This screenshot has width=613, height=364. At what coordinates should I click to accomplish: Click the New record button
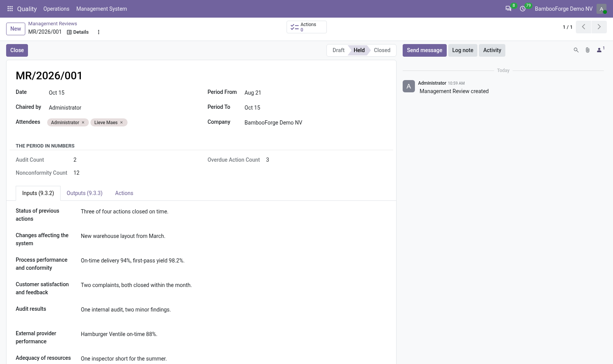pyautogui.click(x=16, y=29)
